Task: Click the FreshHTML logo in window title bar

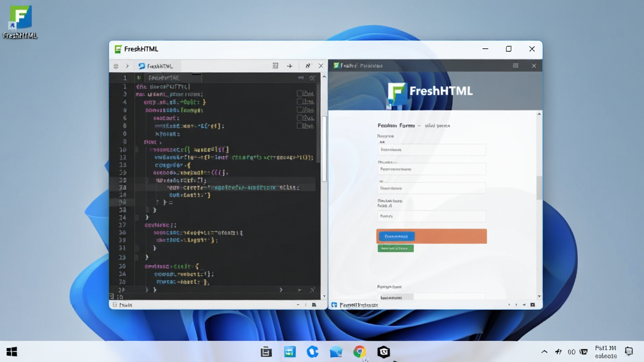Action: (118, 49)
